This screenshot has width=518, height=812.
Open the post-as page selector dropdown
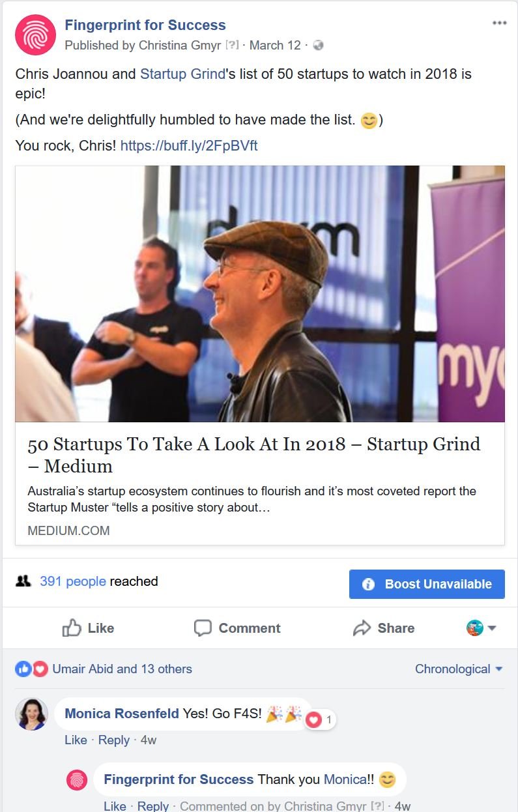[482, 628]
